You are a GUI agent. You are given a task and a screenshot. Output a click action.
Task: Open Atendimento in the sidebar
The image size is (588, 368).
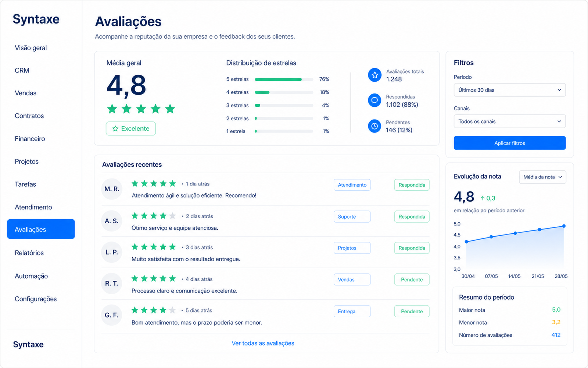point(33,207)
